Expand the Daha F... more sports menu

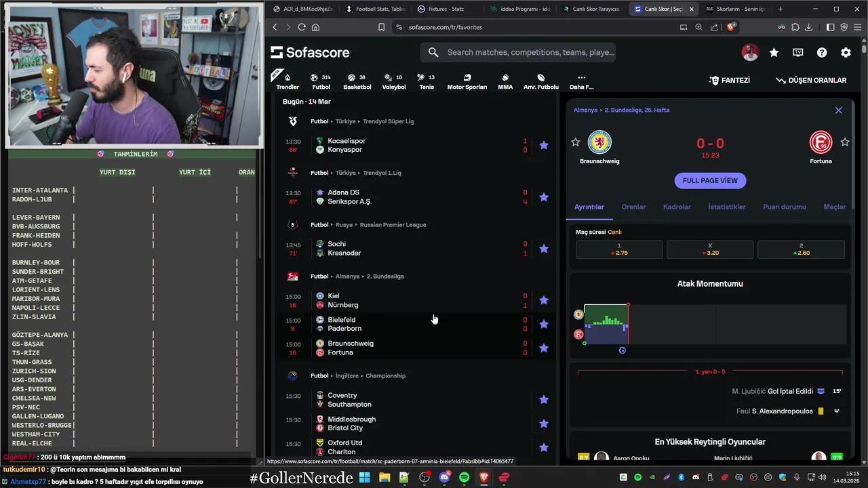click(581, 81)
